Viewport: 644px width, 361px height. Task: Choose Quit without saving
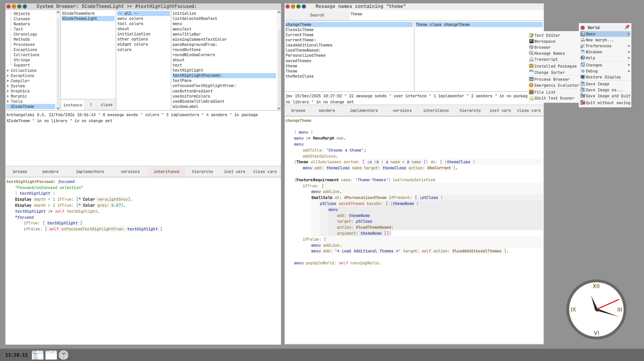coord(607,103)
